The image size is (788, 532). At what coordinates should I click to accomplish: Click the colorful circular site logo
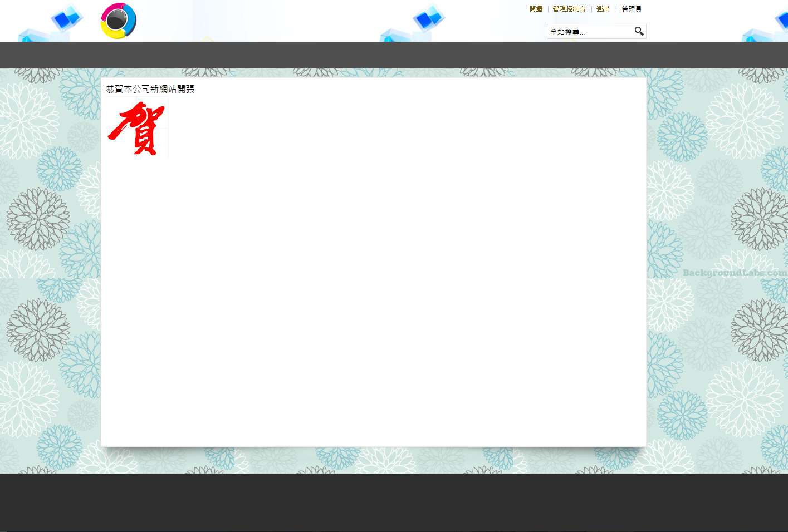[118, 21]
